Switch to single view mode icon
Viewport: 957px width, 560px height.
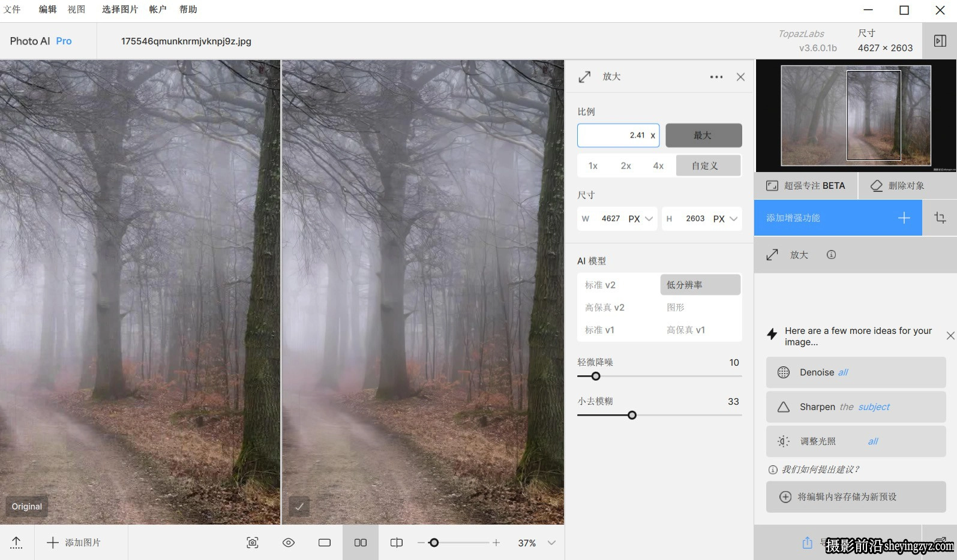pyautogui.click(x=325, y=543)
